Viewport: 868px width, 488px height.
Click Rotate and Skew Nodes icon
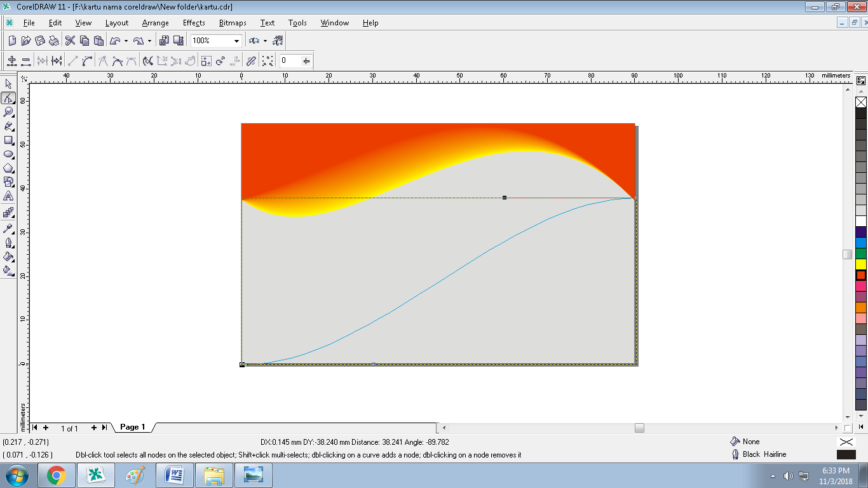click(x=220, y=61)
